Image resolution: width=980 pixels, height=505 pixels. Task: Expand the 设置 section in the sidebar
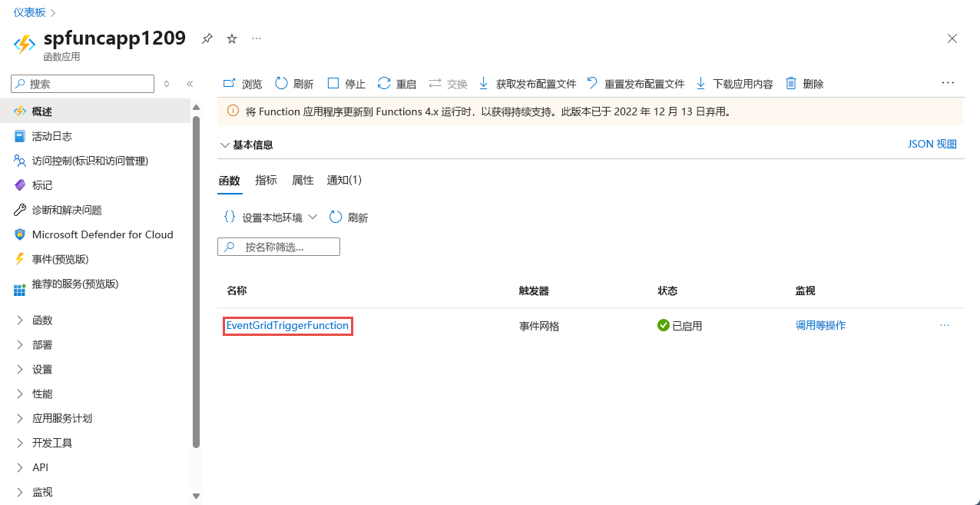click(x=20, y=370)
